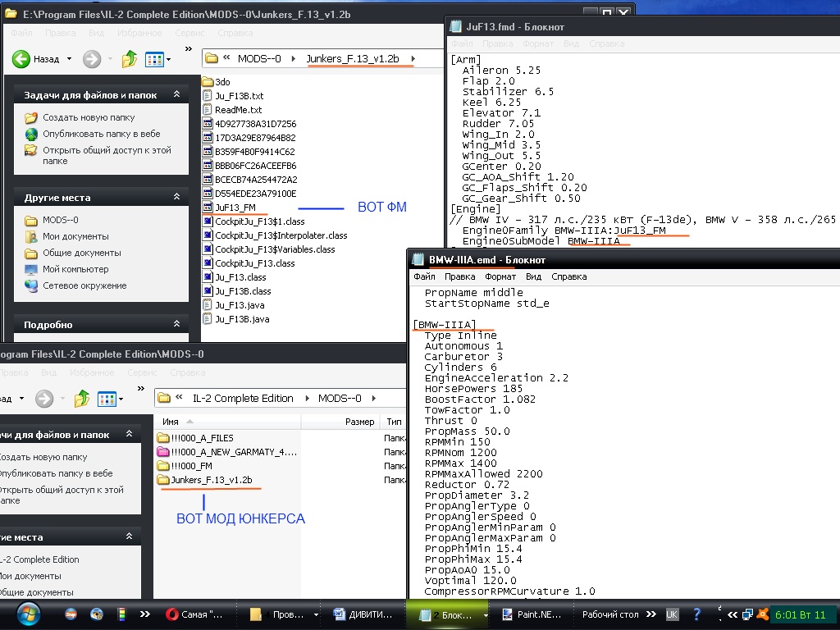This screenshot has height=630, width=840.
Task: Click the Windows Start orb
Action: point(29,614)
